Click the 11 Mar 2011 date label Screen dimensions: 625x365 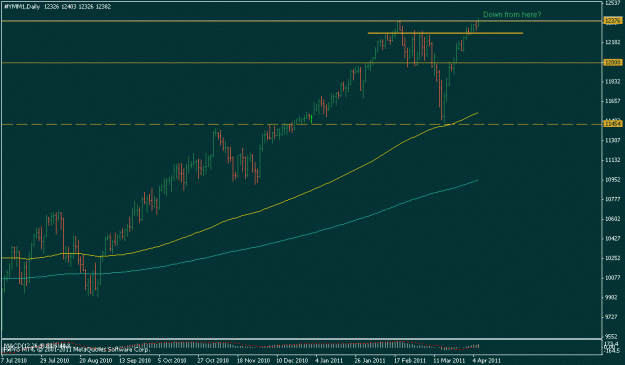(x=450, y=360)
